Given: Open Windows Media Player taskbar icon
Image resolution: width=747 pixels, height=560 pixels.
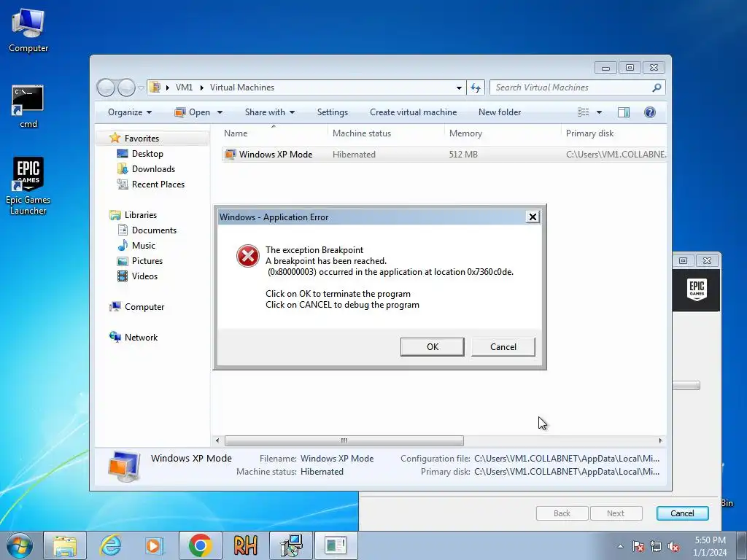Looking at the screenshot, I should [x=155, y=545].
